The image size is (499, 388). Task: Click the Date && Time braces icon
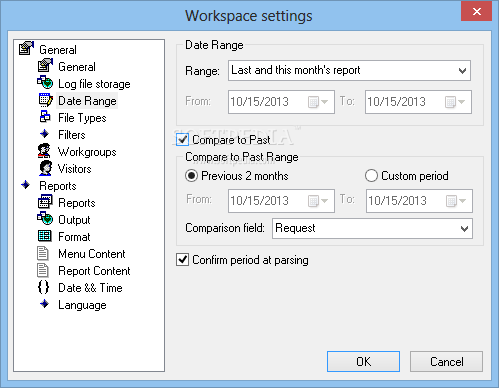(43, 287)
